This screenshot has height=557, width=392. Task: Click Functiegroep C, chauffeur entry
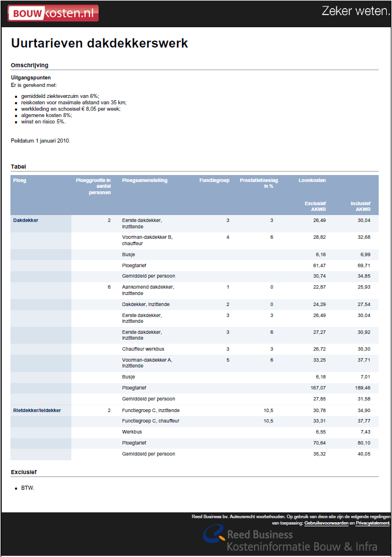tap(151, 421)
